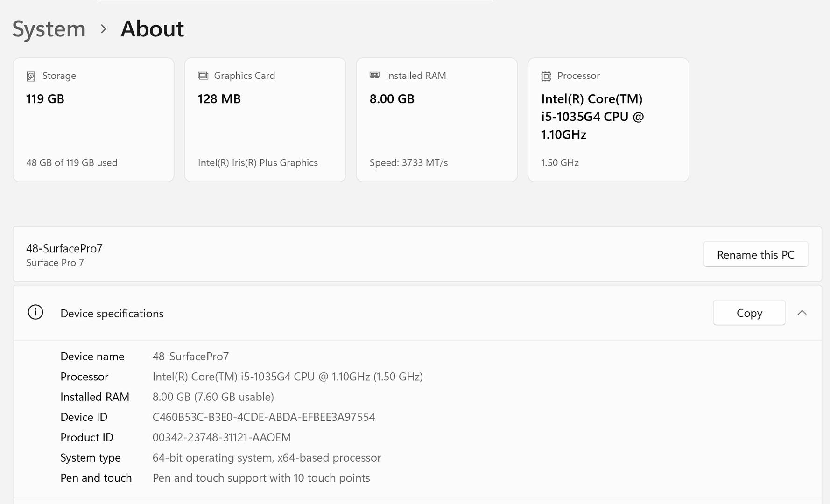Click the breadcrumb arrow after System

104,29
